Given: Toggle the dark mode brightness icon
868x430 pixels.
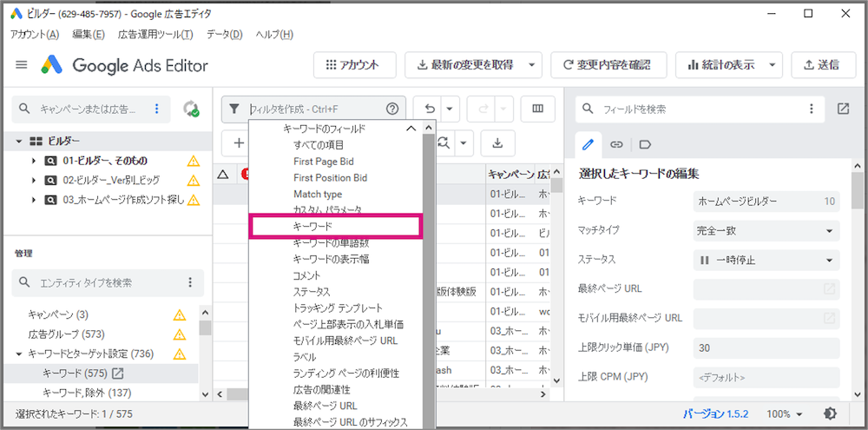Looking at the screenshot, I should 831,413.
